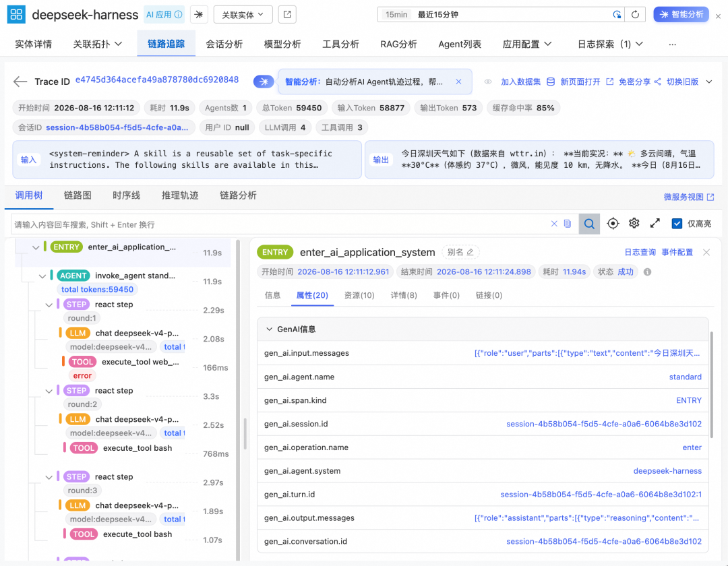Expand trace header chevron beside 切换旧版

click(x=709, y=82)
